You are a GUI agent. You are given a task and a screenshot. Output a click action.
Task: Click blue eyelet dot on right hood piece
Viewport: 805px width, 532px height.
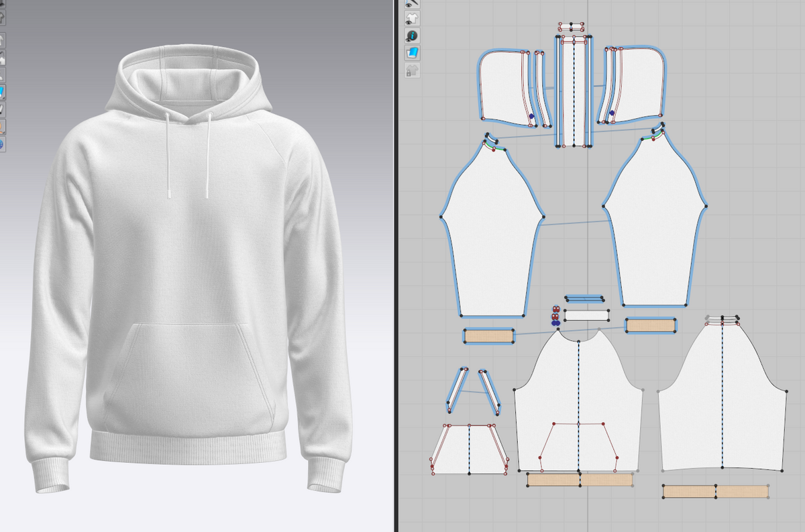[612, 113]
